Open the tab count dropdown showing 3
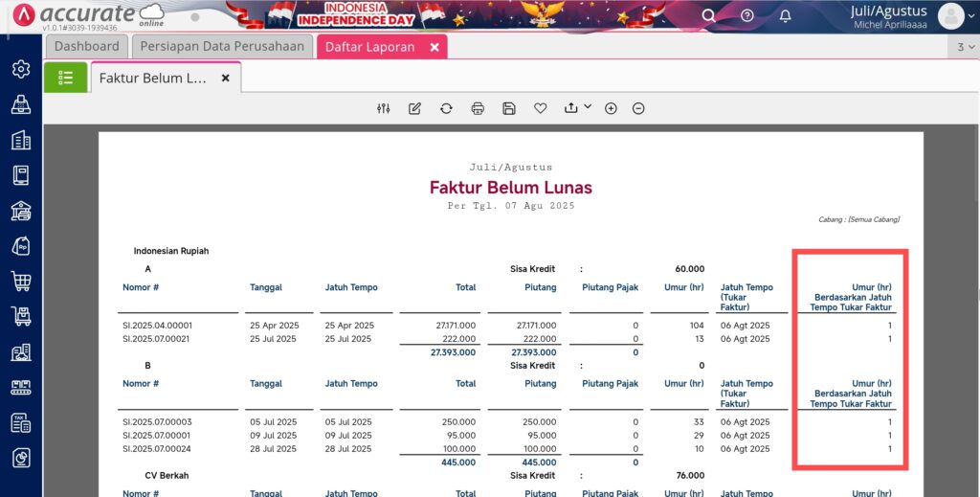 (x=966, y=47)
